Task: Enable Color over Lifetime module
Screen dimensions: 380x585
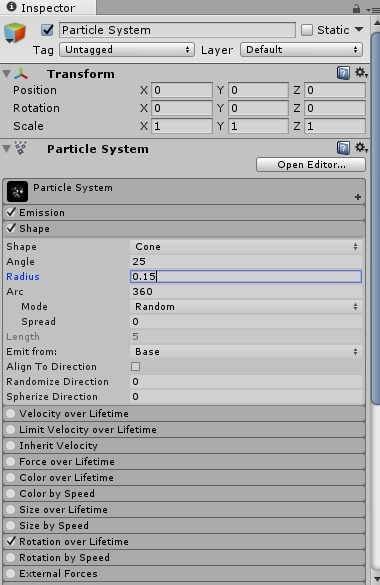Action: 11,478
